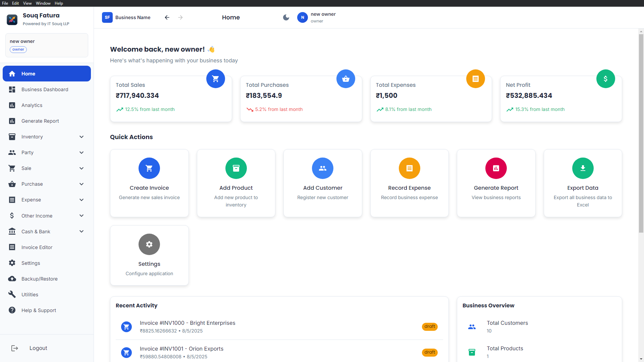Toggle dark mode with the moon icon
The height and width of the screenshot is (362, 644).
286,17
